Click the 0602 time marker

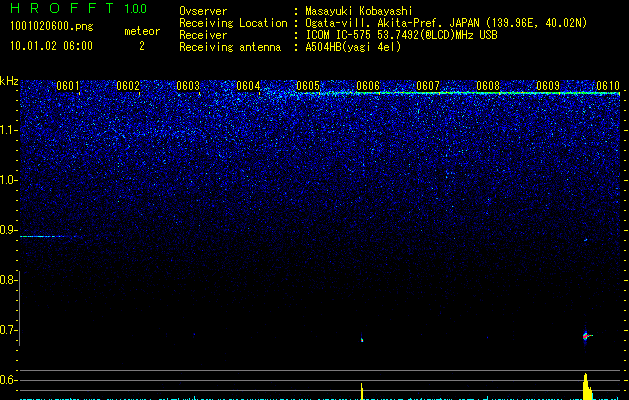[x=128, y=86]
